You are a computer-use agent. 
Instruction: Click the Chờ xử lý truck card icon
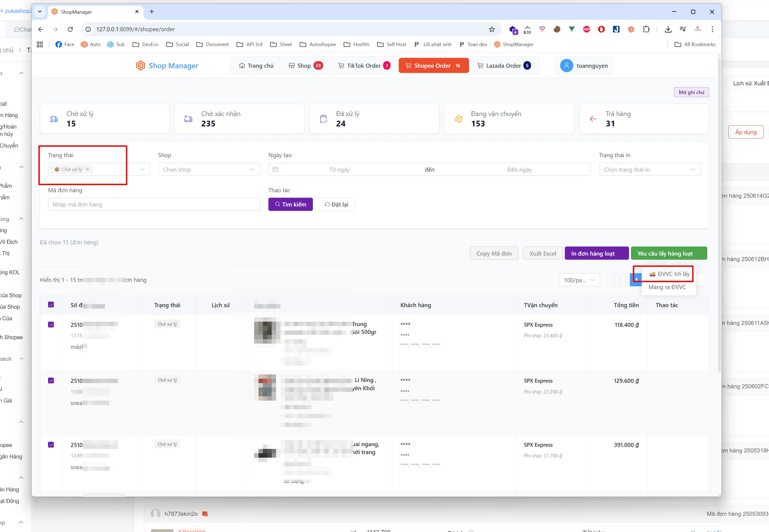click(54, 119)
